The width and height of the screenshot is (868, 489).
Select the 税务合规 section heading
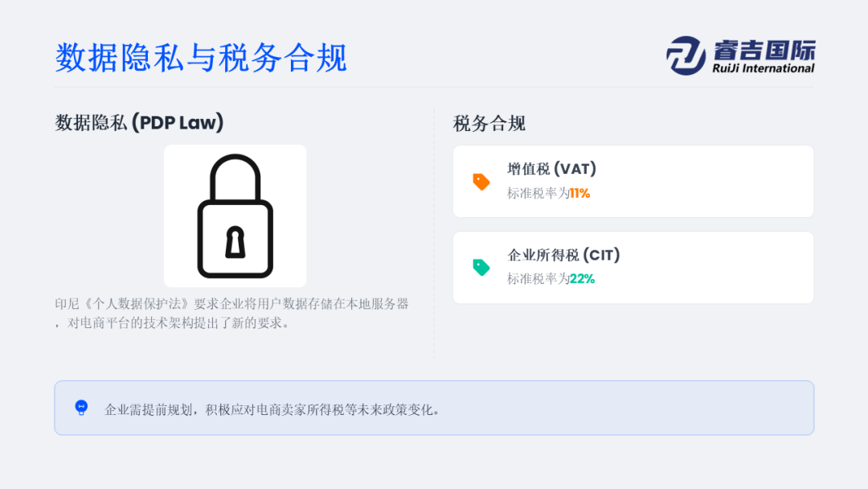(489, 124)
